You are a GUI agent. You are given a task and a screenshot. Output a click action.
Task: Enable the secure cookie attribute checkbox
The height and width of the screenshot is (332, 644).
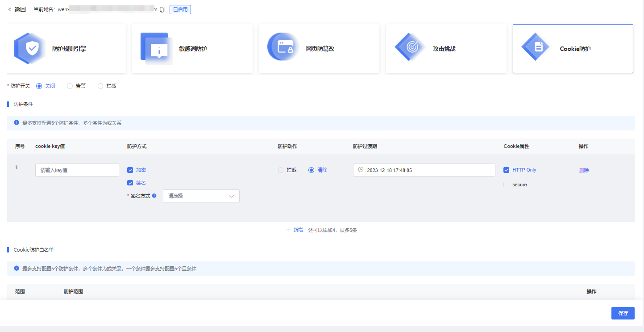[506, 185]
